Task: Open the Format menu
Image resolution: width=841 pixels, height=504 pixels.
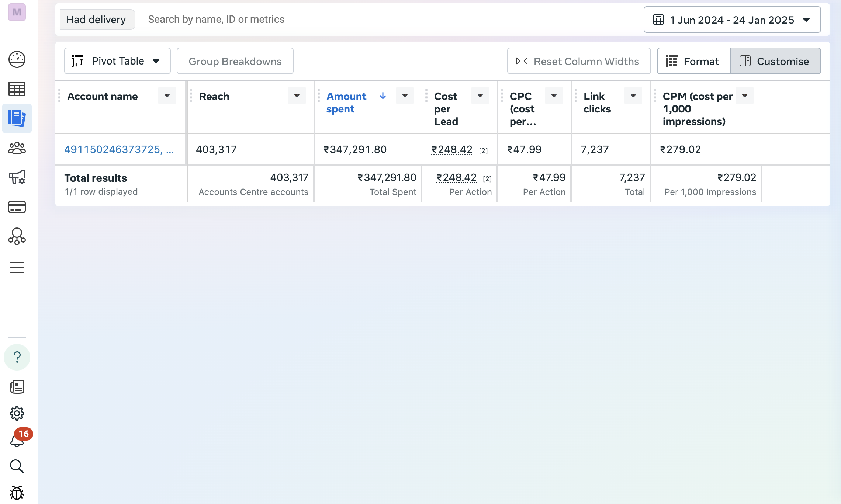Action: (693, 61)
